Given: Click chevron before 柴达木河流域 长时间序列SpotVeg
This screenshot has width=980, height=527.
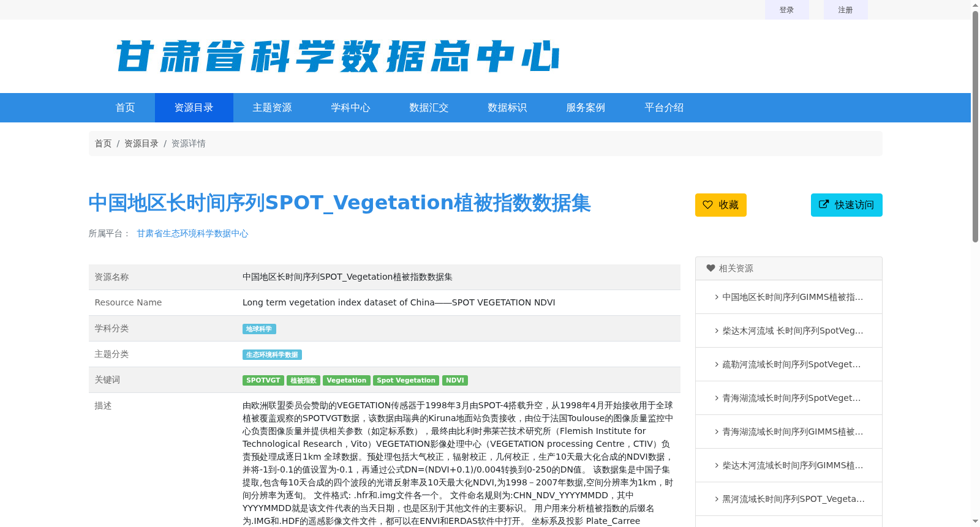Looking at the screenshot, I should point(717,331).
